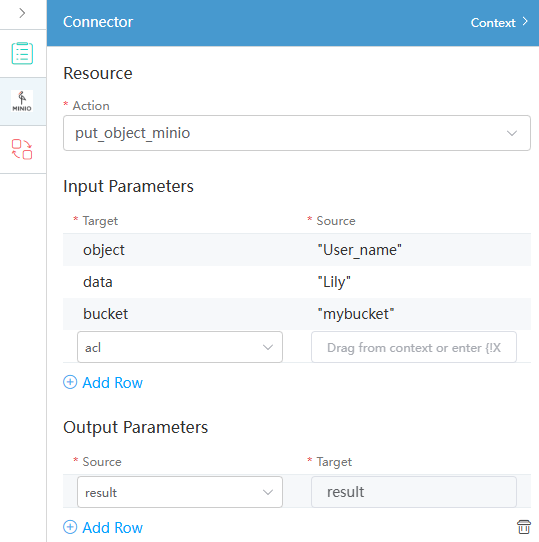Select the MinIO connector sidebar icon
The height and width of the screenshot is (542, 539).
click(22, 101)
